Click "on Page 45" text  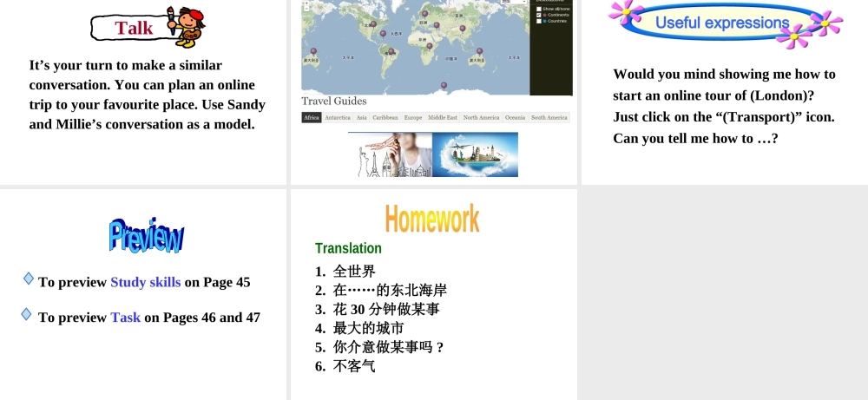coord(218,282)
